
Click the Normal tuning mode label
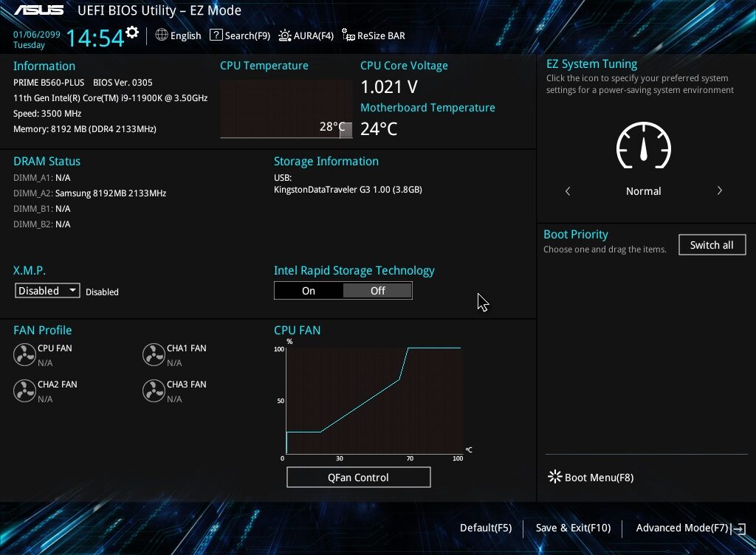(643, 191)
